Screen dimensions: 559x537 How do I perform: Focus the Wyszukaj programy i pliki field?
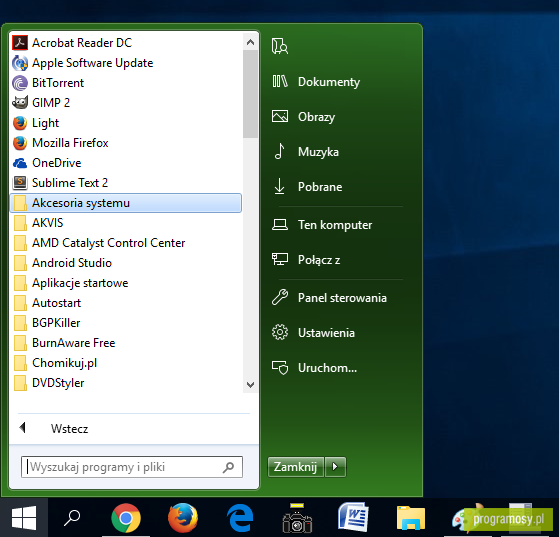[132, 467]
